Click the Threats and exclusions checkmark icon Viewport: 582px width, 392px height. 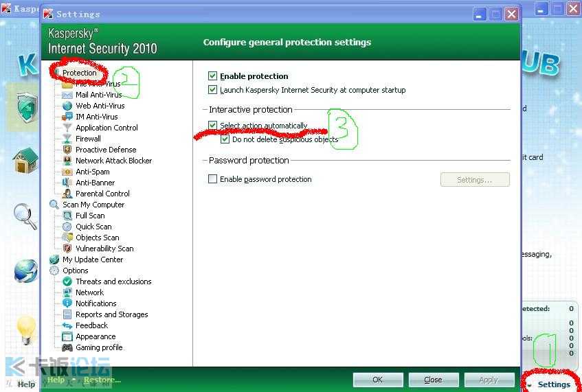coord(67,281)
